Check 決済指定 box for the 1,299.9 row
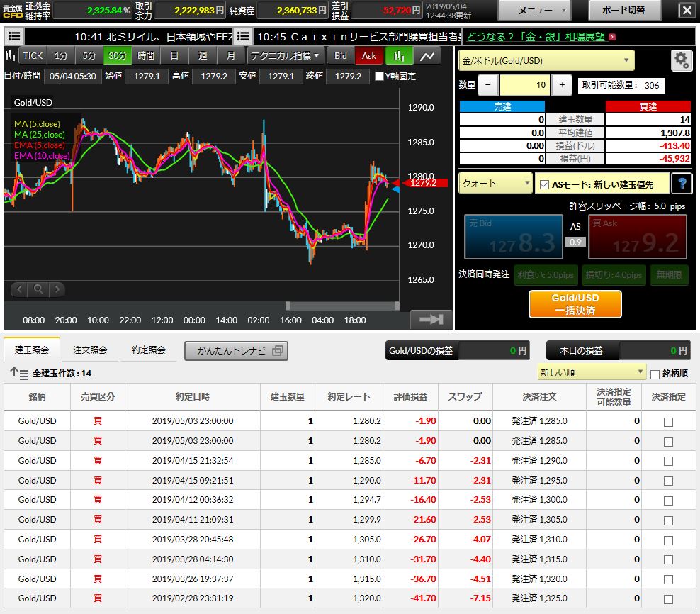 pos(668,520)
